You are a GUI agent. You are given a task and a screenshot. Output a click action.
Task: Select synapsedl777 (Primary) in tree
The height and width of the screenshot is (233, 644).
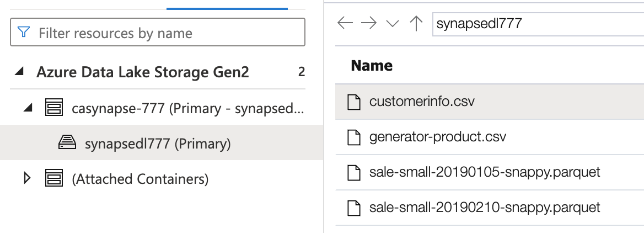pos(158,144)
